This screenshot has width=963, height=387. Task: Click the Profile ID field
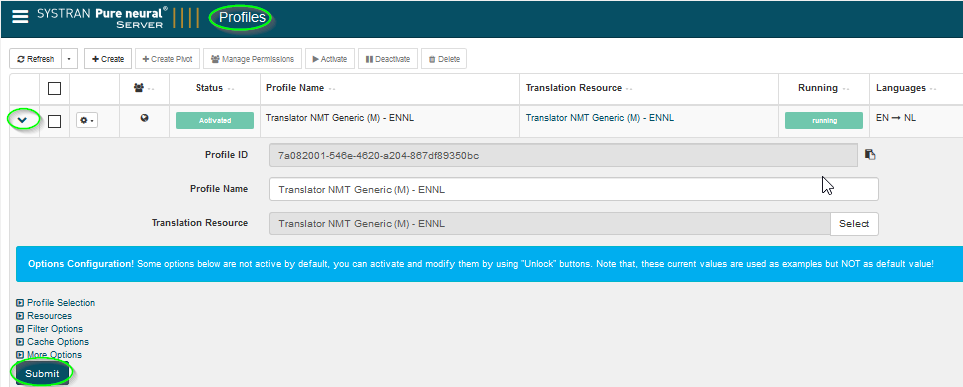[563, 155]
